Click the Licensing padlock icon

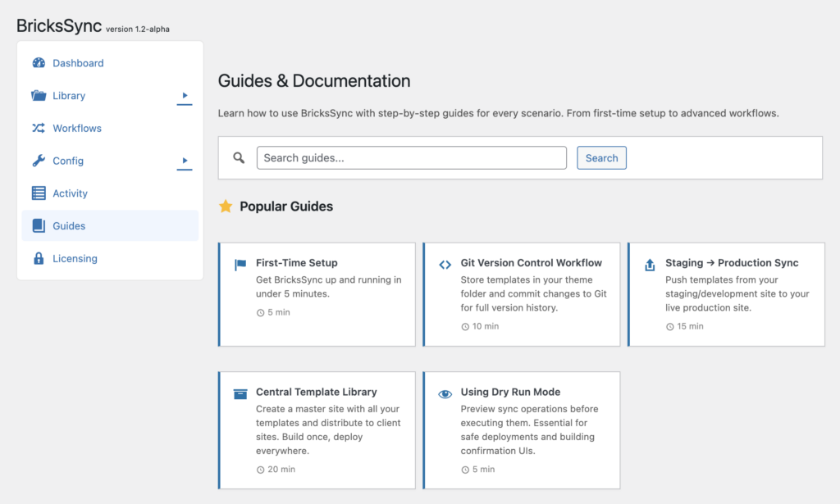39,259
